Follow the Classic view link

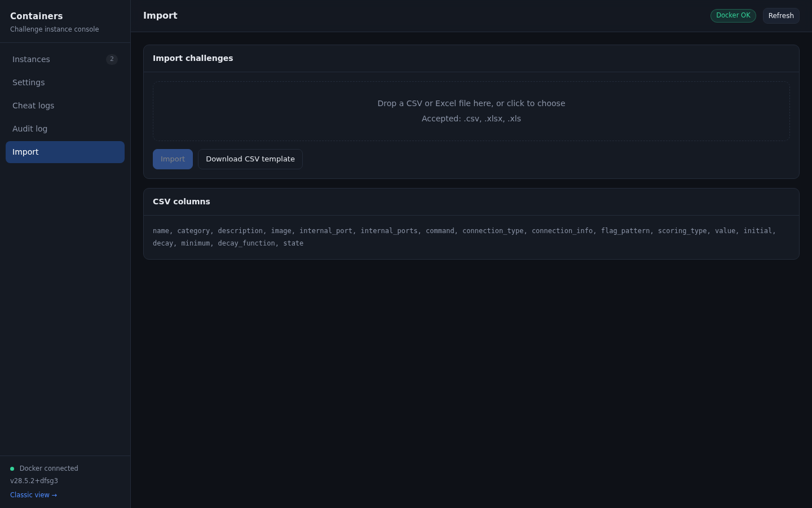[33, 495]
